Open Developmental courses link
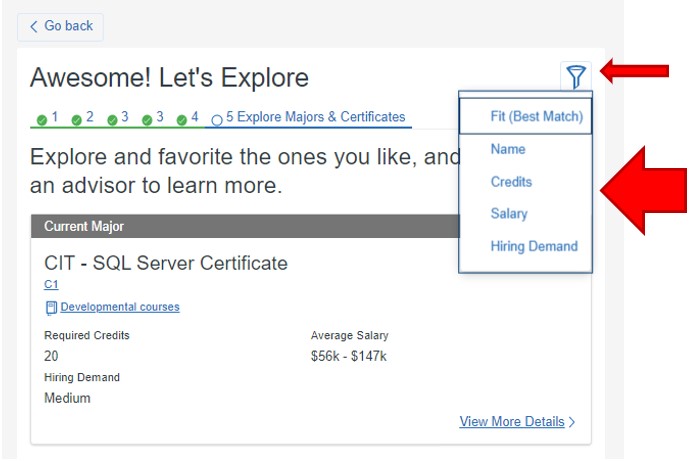This screenshot has width=693, height=461. (x=120, y=307)
